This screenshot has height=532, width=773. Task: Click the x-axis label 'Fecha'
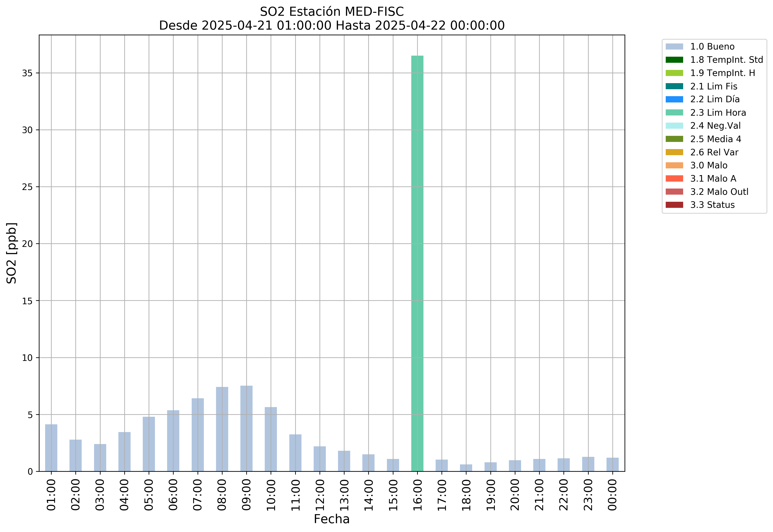(332, 519)
